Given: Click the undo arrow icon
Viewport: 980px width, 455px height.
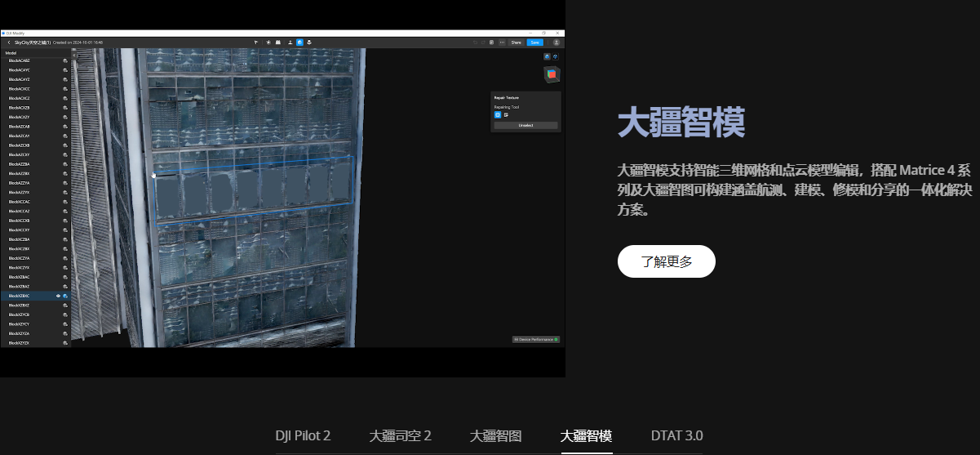Looking at the screenshot, I should tap(474, 42).
